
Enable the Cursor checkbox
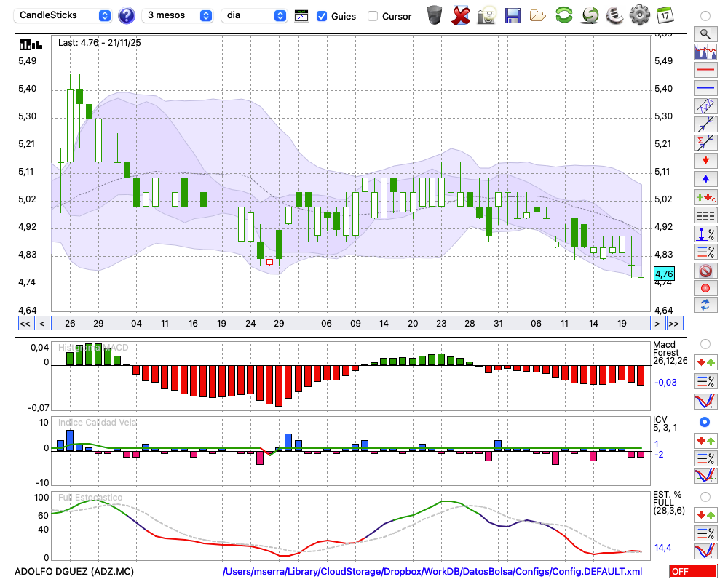tap(373, 16)
